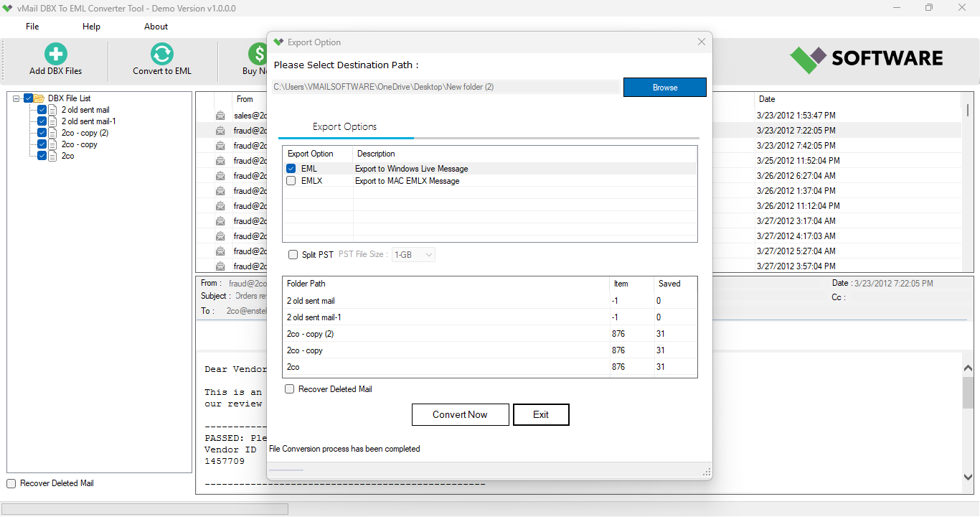The image size is (980, 517).
Task: Open the About menu
Action: click(x=155, y=26)
